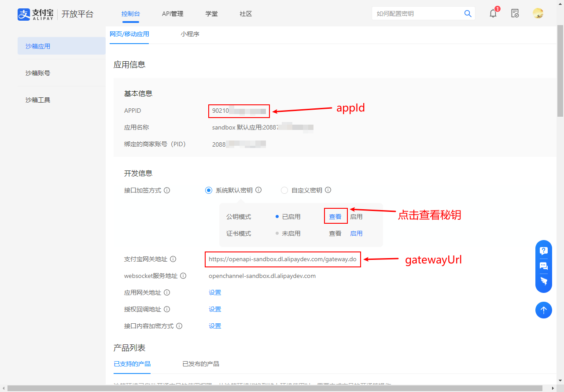
Task: Click info icon next to 授权回调地址
Action: point(167,310)
